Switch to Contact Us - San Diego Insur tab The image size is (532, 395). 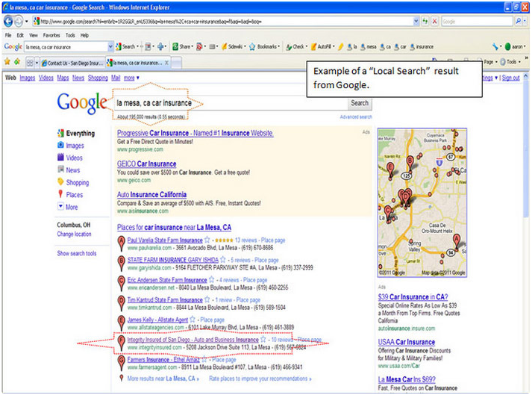point(72,63)
